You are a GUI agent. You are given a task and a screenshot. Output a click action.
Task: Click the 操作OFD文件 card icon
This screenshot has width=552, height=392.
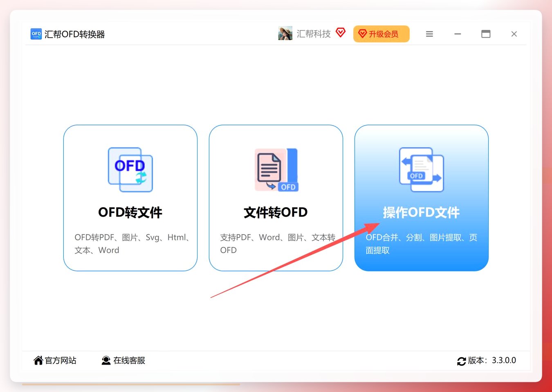coord(422,170)
